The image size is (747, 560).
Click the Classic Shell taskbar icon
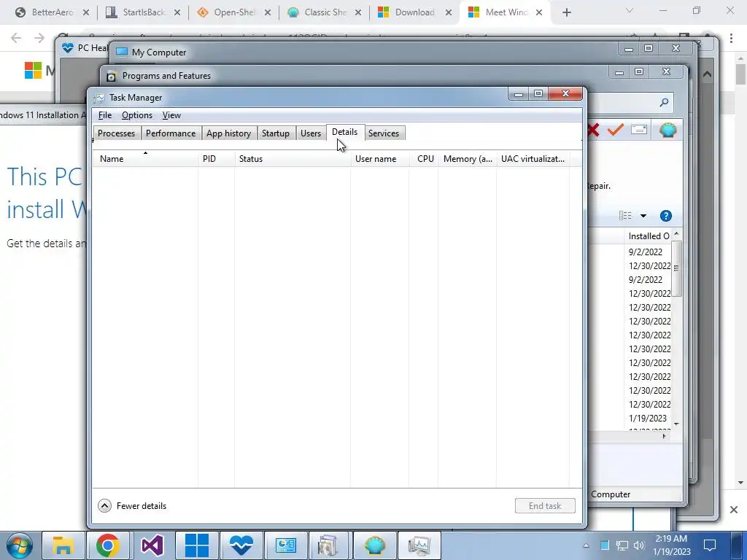[x=375, y=545]
